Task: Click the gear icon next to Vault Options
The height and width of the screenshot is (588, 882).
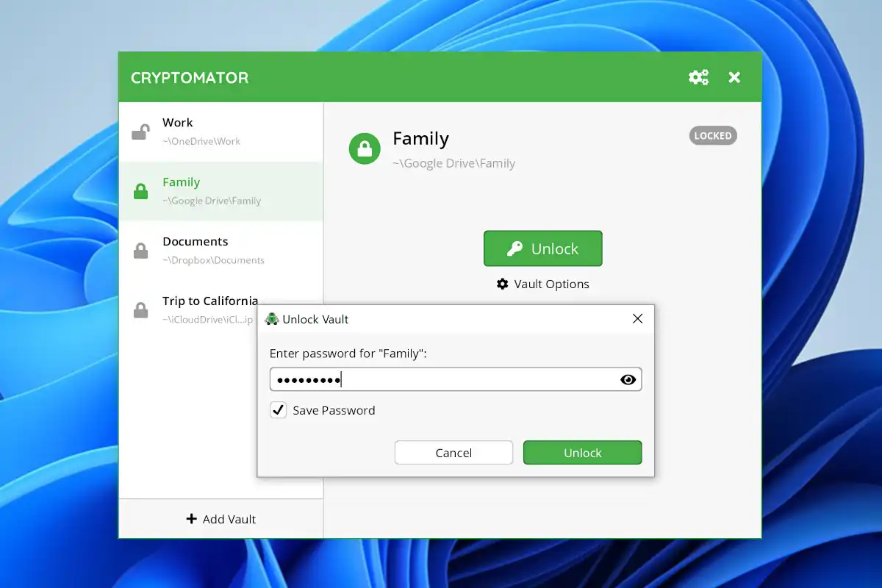Action: (x=503, y=284)
